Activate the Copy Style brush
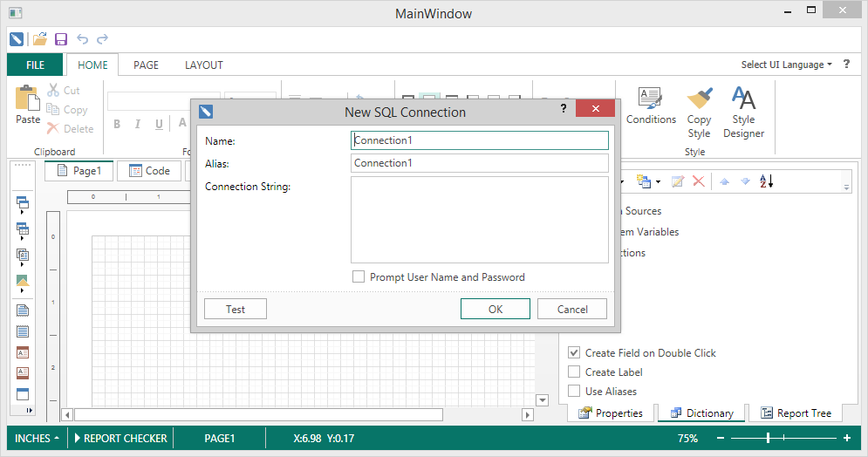The width and height of the screenshot is (868, 457). pyautogui.click(x=699, y=113)
